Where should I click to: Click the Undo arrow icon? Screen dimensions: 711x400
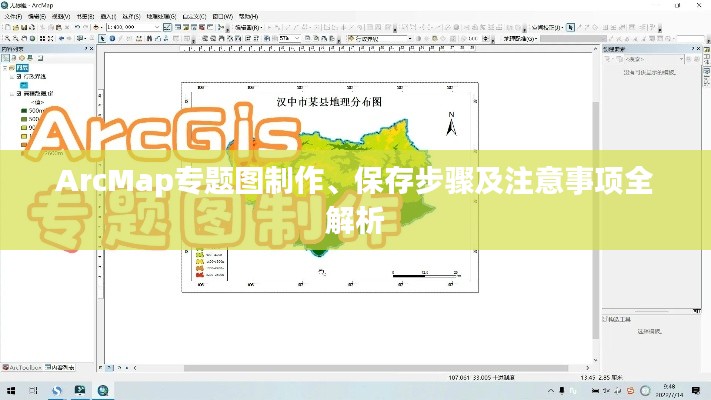click(78, 28)
